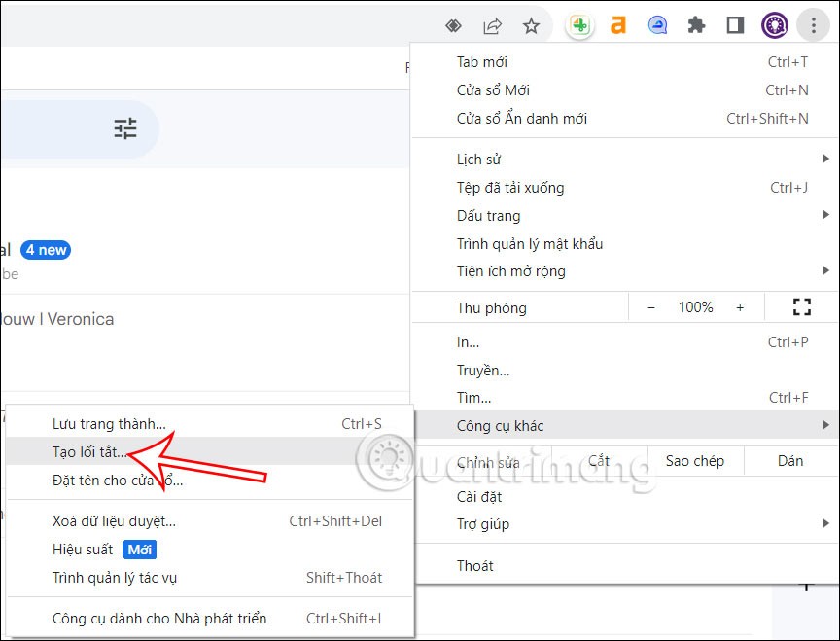Bookmark this page with star icon
This screenshot has height=641, width=840.
click(x=531, y=25)
